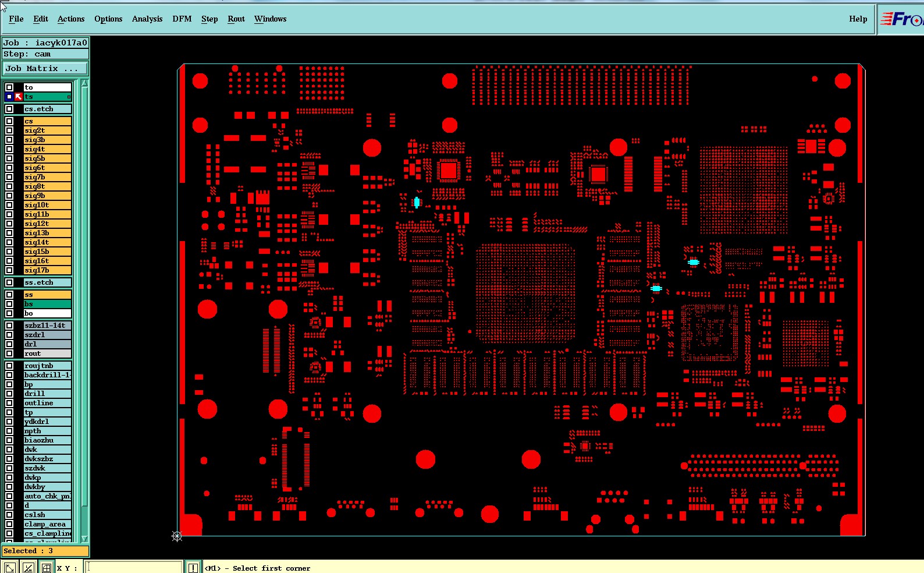
Task: Click the small grid marker at end of ts row
Action: [69, 97]
